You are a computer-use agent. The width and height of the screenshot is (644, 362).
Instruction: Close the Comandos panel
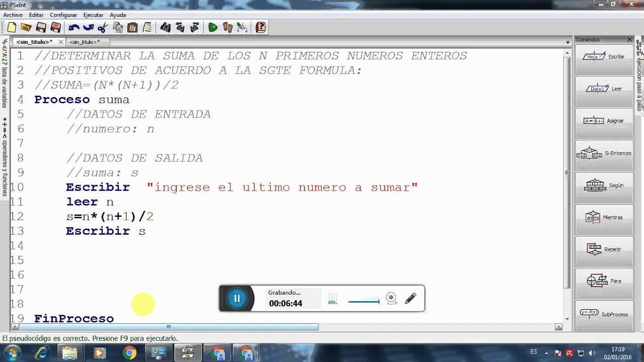(629, 40)
